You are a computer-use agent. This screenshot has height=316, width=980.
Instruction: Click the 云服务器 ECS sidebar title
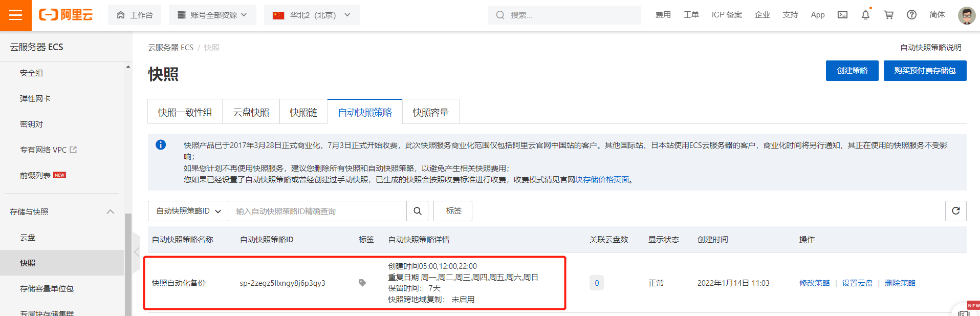click(x=36, y=47)
